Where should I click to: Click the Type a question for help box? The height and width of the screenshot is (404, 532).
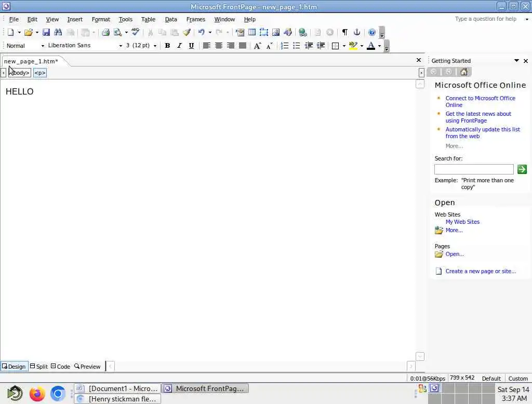pos(486,19)
